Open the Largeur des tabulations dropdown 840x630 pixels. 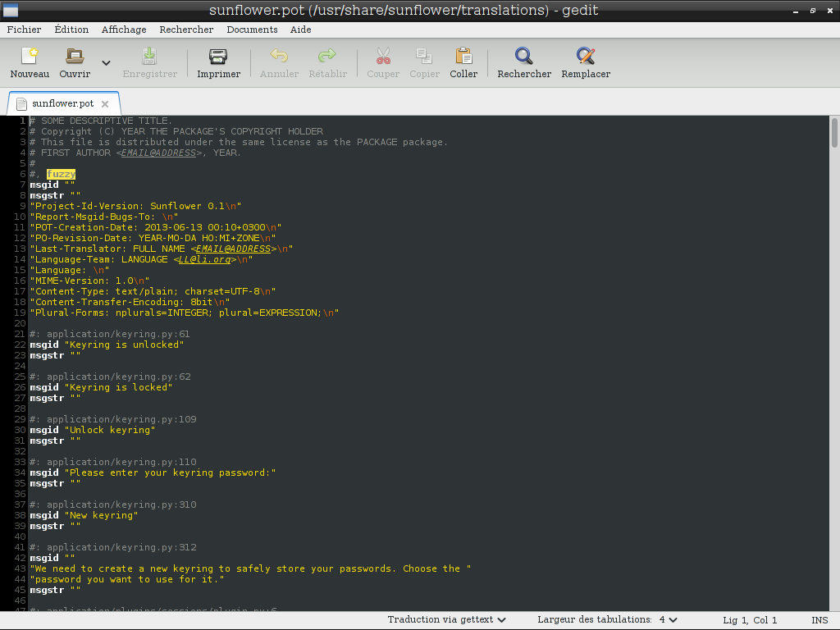tap(607, 619)
